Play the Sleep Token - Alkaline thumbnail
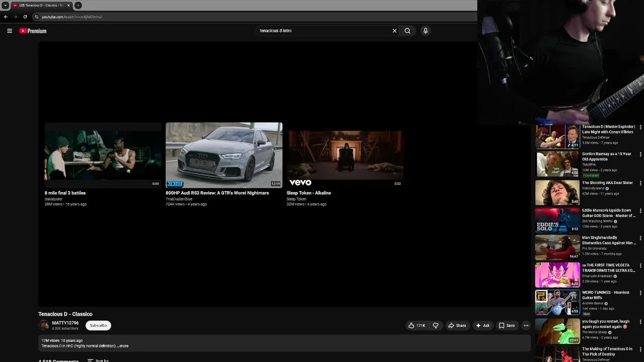This screenshot has height=362, width=644. (345, 155)
